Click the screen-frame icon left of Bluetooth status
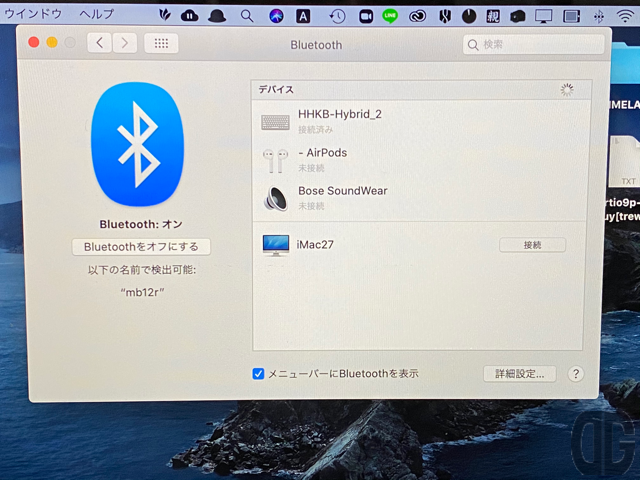 (x=571, y=16)
